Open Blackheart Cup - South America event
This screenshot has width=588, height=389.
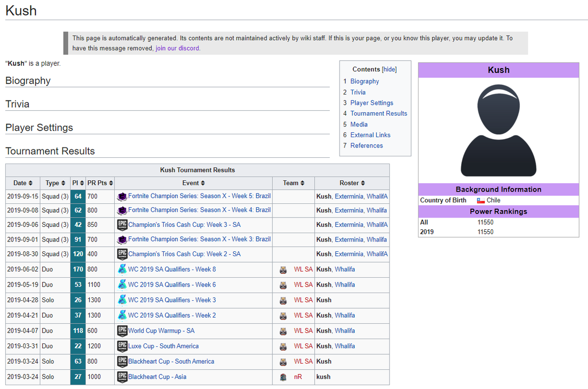(x=171, y=361)
